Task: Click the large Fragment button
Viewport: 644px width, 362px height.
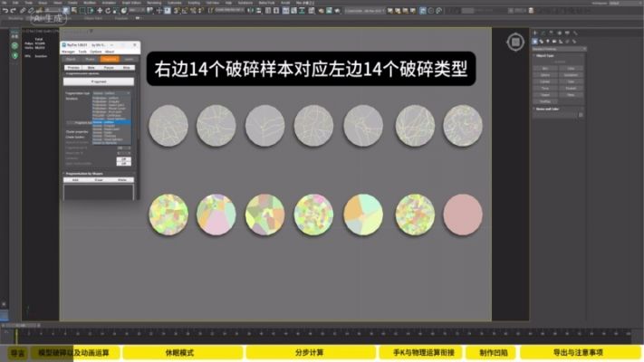Action: click(99, 81)
